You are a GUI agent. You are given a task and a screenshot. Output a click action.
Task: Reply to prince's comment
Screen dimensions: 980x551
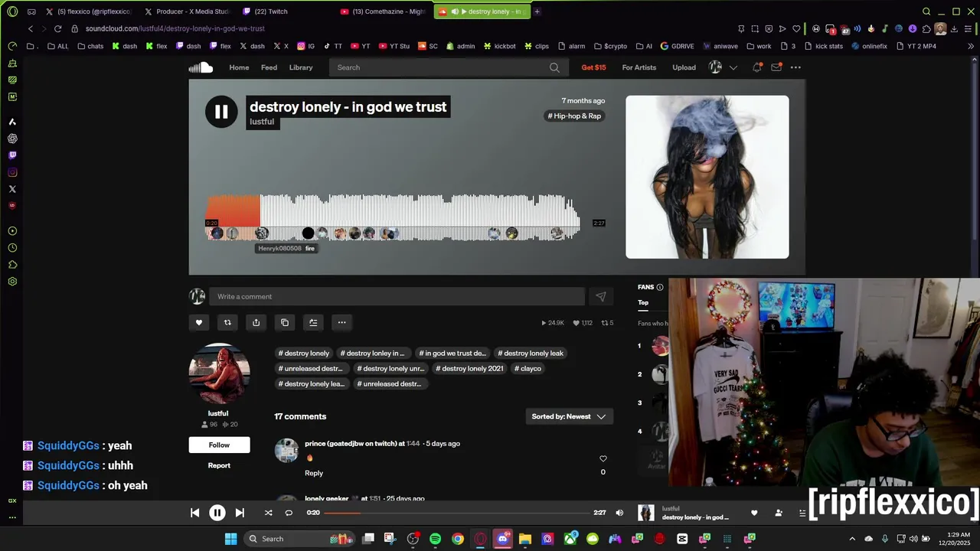pyautogui.click(x=314, y=473)
